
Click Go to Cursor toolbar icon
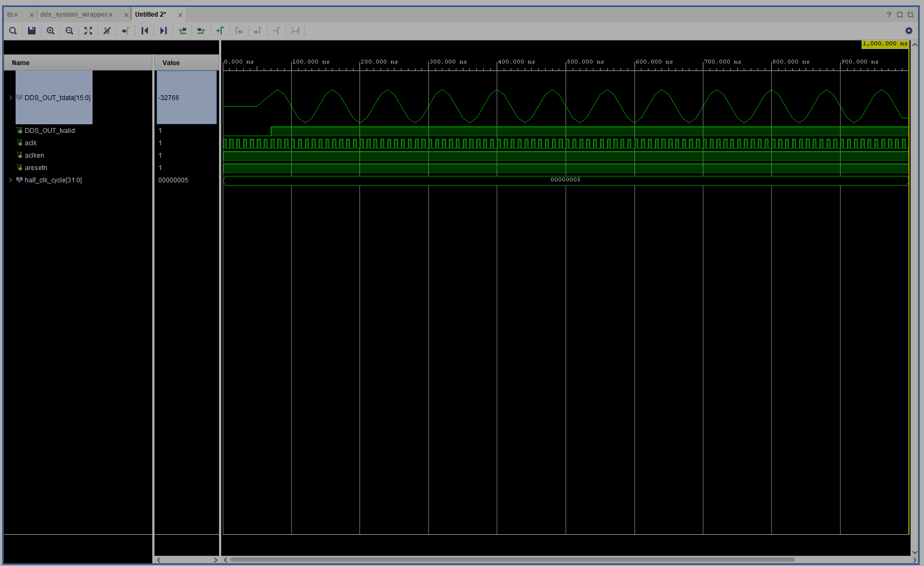tap(126, 31)
